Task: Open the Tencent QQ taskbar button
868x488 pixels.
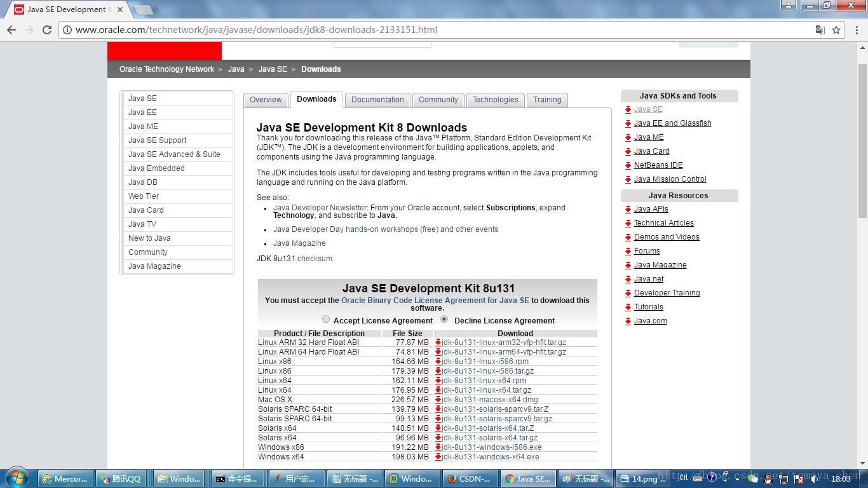Action: tap(121, 478)
